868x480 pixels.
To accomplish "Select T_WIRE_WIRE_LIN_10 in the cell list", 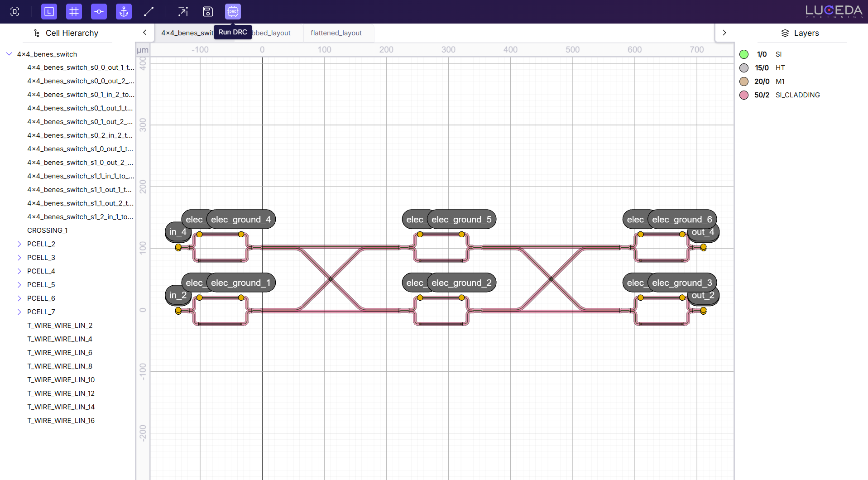I will point(61,380).
